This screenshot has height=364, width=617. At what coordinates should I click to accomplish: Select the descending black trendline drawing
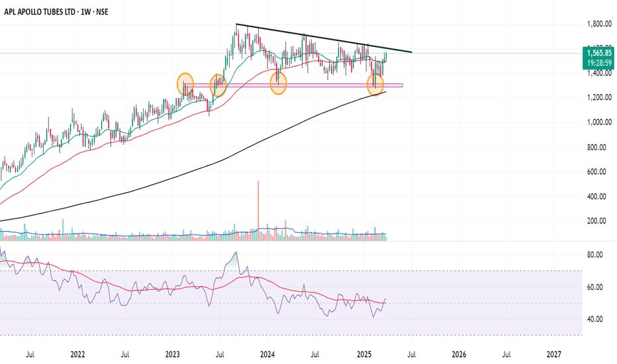(324, 38)
